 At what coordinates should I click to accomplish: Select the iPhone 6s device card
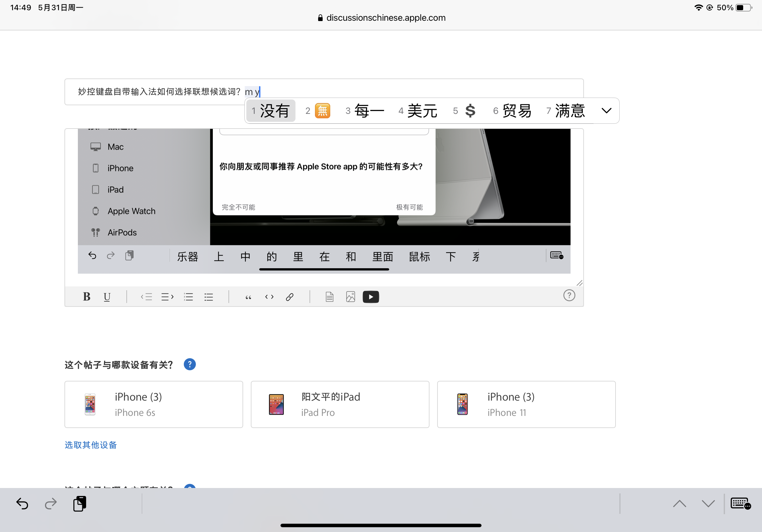click(x=154, y=404)
